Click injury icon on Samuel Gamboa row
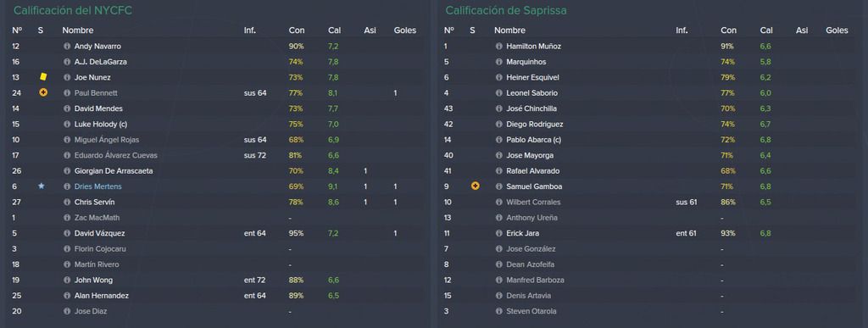This screenshot has width=868, height=328. pyautogui.click(x=475, y=186)
